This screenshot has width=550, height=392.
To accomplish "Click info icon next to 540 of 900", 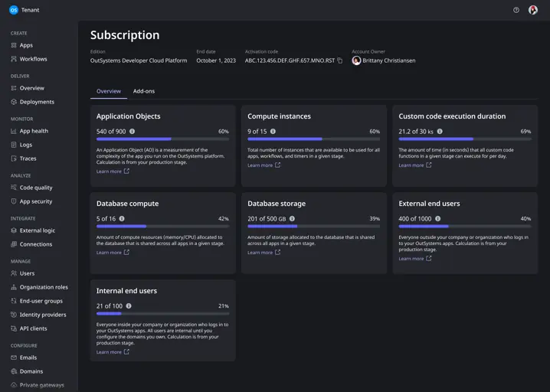I will click(133, 132).
